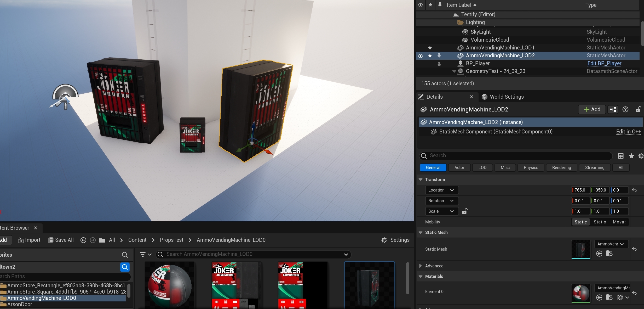Use selected asset for Element 0 material
This screenshot has width=644, height=309.
coord(599,297)
